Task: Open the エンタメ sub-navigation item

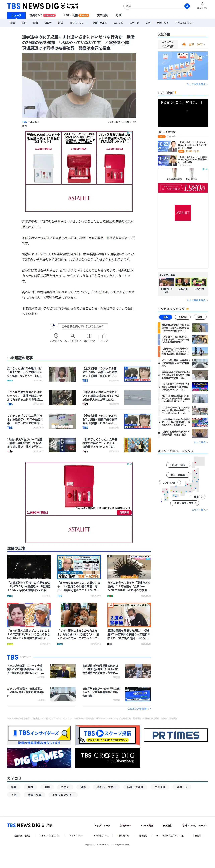Action: [x=118, y=23]
